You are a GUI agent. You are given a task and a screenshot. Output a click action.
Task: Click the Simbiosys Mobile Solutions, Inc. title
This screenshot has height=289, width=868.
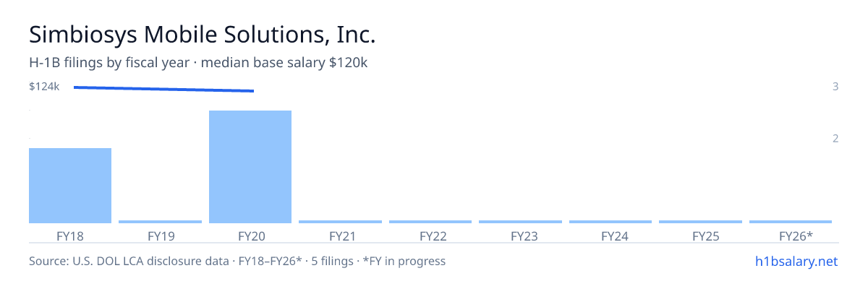coord(203,34)
